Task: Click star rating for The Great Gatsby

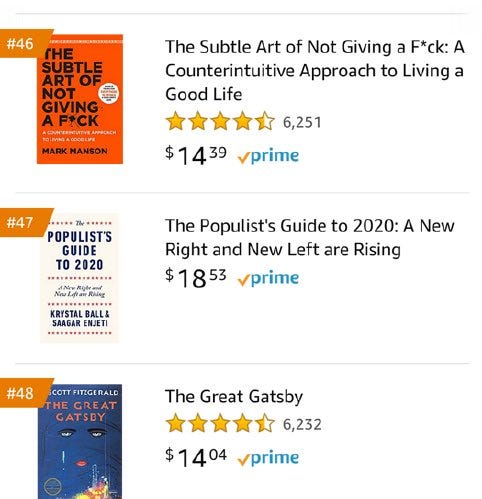Action: (x=220, y=423)
